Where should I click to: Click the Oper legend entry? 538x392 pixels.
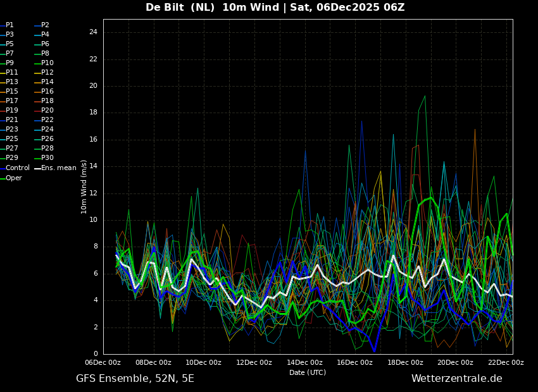14,178
